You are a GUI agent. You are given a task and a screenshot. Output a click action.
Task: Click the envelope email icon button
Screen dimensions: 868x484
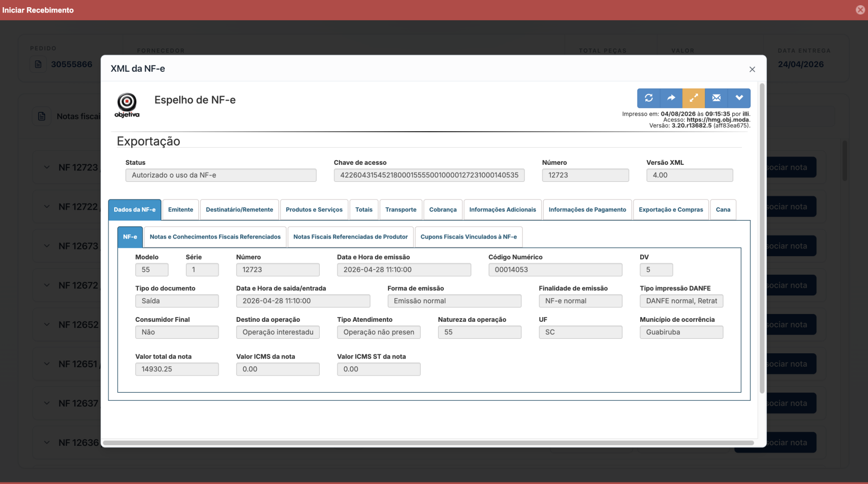[x=717, y=98]
